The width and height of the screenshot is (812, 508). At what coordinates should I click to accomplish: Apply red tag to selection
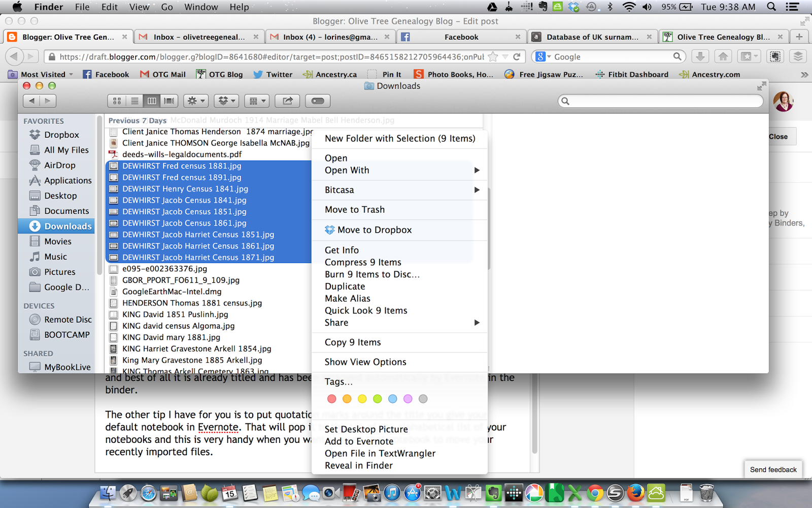click(x=332, y=399)
